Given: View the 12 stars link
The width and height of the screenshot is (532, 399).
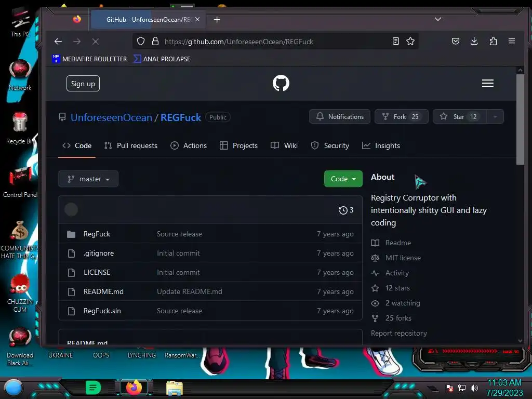Looking at the screenshot, I should pyautogui.click(x=391, y=288).
